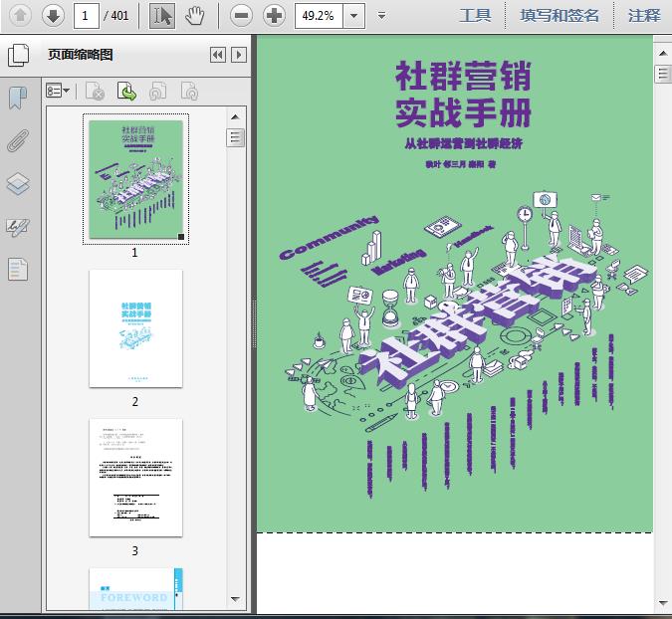Viewport: 672px width, 619px height.
Task: Click page label 3 under thumbnail
Action: tap(135, 551)
